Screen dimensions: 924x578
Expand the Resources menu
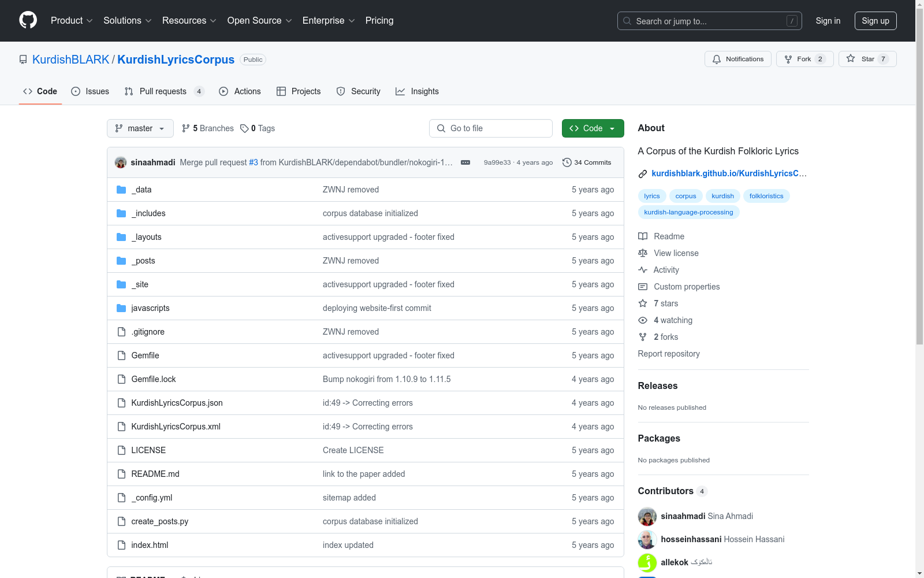click(x=189, y=21)
